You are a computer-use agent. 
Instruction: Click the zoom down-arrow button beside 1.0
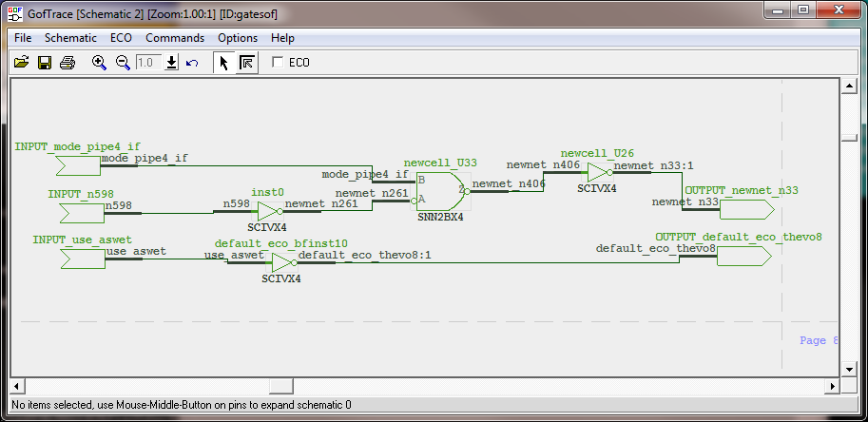click(171, 63)
